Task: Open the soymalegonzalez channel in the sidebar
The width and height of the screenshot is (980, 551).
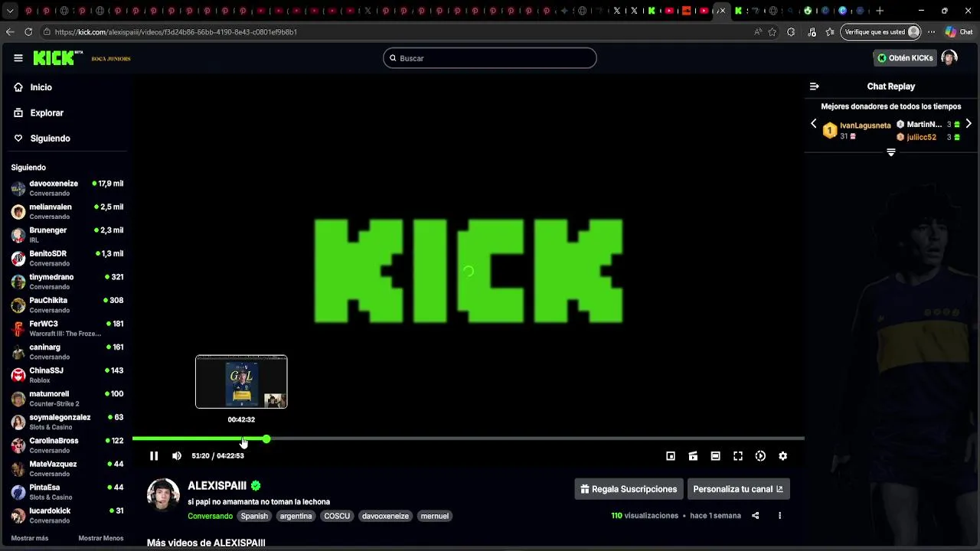Action: [67, 422]
